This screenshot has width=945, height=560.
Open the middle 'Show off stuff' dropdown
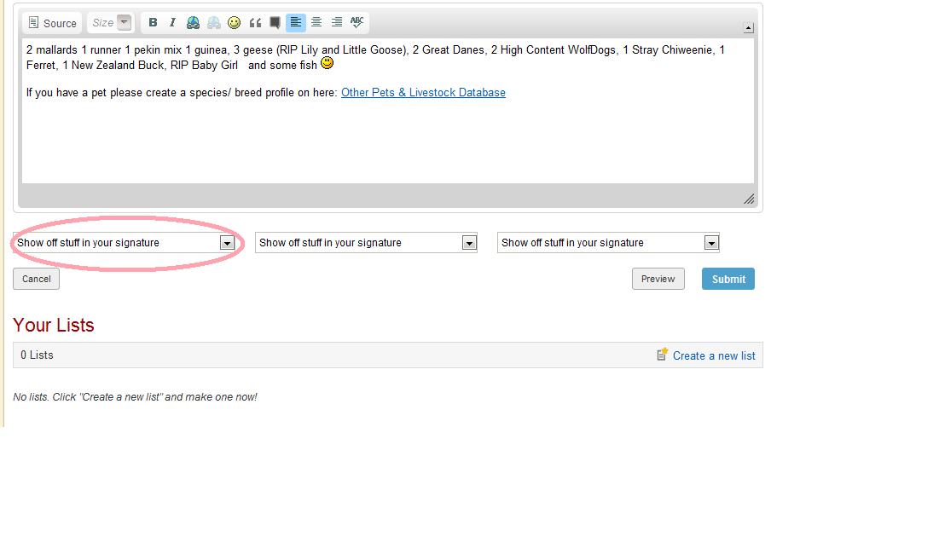366,243
